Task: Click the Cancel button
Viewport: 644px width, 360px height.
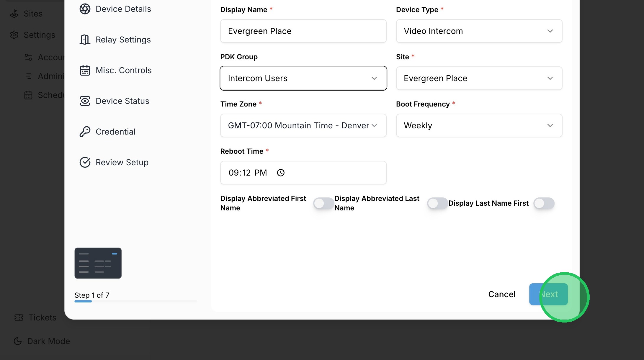Action: click(502, 294)
